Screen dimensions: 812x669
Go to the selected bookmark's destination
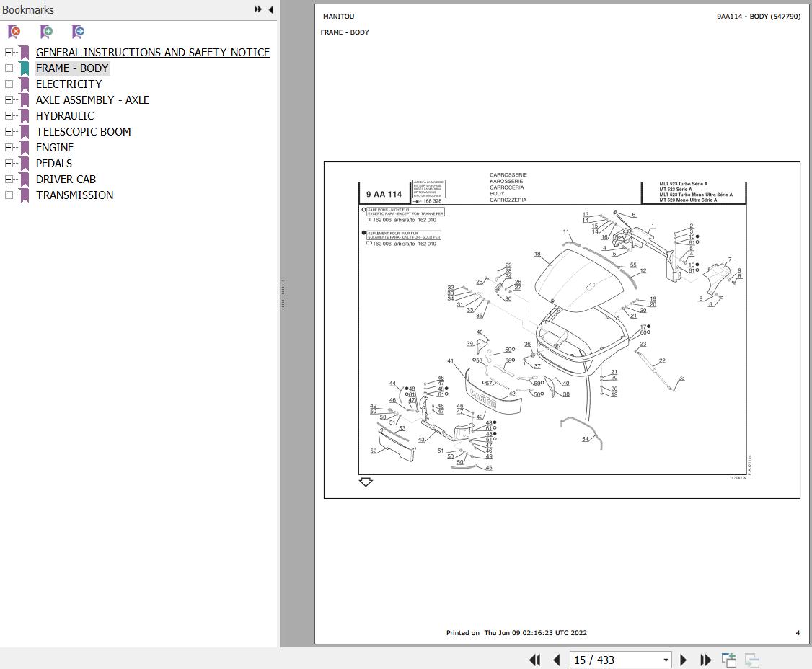point(77,32)
